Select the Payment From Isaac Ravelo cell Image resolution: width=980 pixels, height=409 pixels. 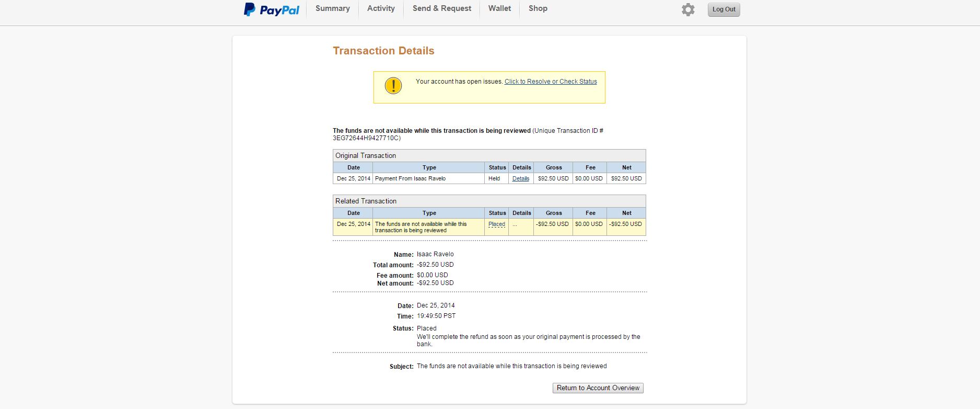(x=410, y=179)
